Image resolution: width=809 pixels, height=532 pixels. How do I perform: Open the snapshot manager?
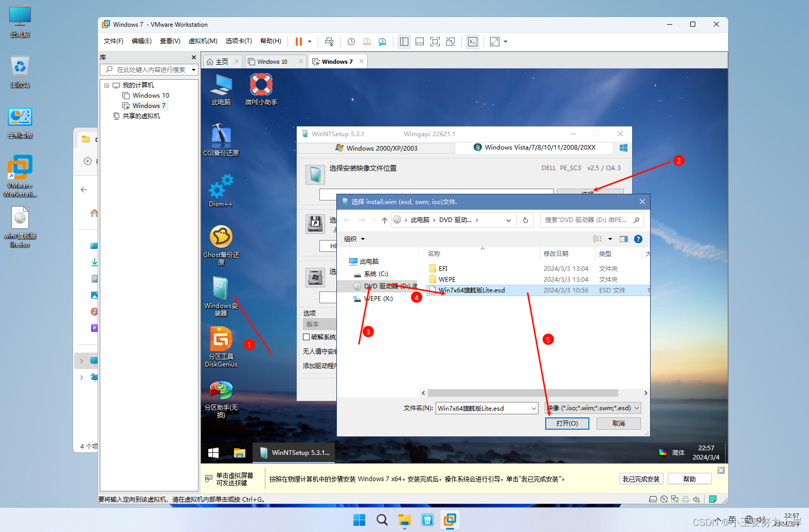(x=382, y=42)
